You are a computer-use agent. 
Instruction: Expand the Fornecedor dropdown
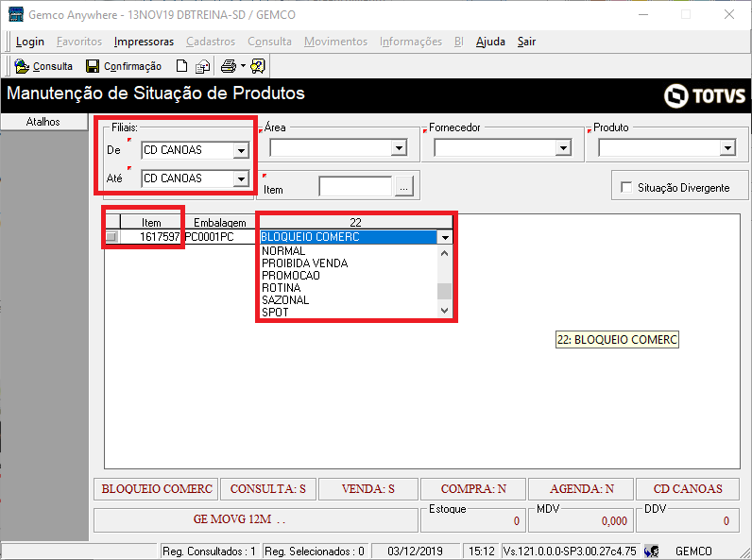pos(563,148)
